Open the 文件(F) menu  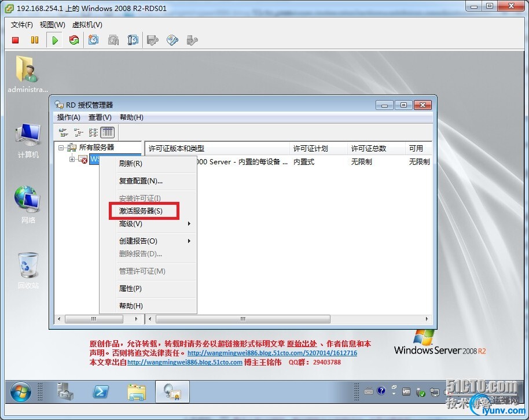point(21,25)
